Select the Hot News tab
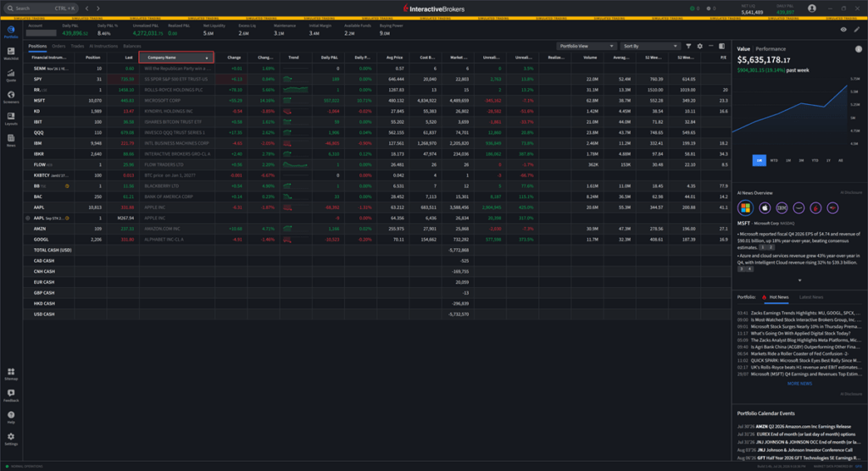 coord(779,297)
